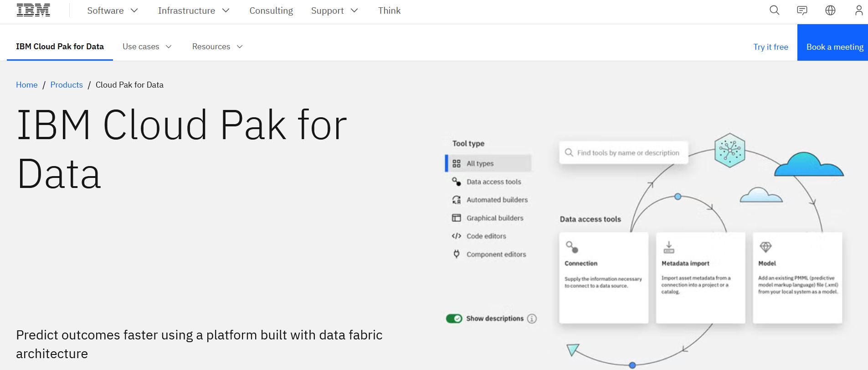
Task: Expand the Support dropdown menu
Action: point(334,10)
